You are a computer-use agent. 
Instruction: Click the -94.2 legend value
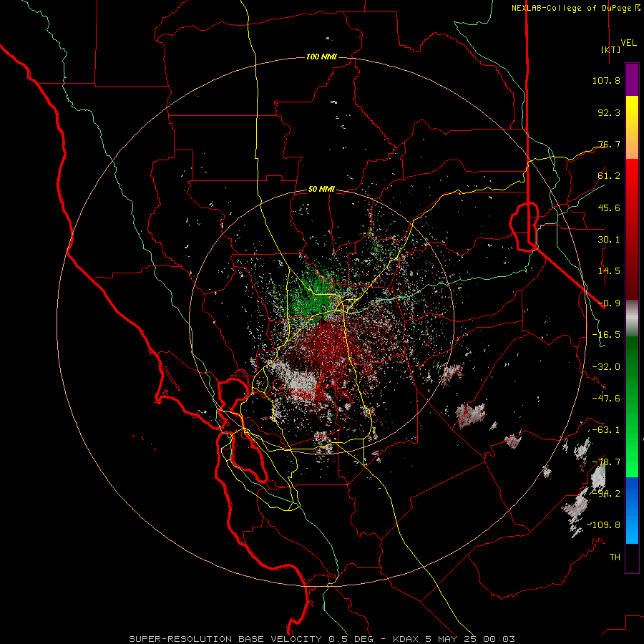point(606,494)
